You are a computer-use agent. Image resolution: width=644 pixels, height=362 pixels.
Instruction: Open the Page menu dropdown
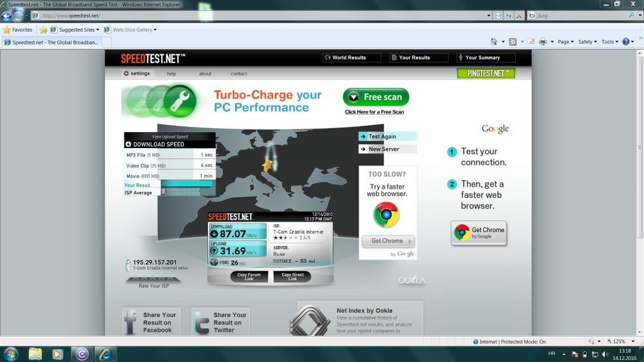565,41
